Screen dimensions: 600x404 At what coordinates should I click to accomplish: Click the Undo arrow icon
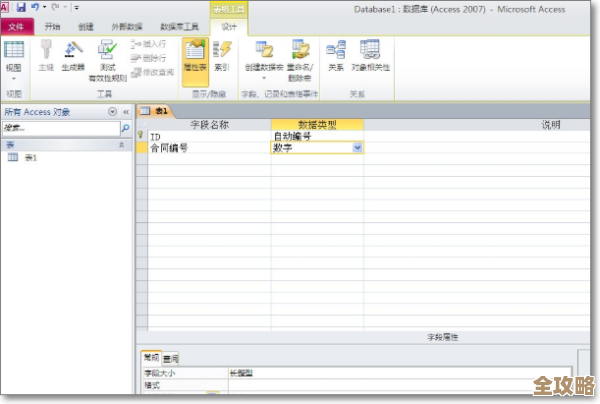[35, 7]
